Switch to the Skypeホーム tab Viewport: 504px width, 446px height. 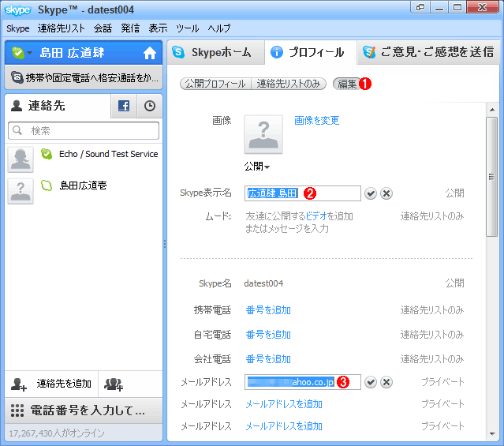click(215, 52)
